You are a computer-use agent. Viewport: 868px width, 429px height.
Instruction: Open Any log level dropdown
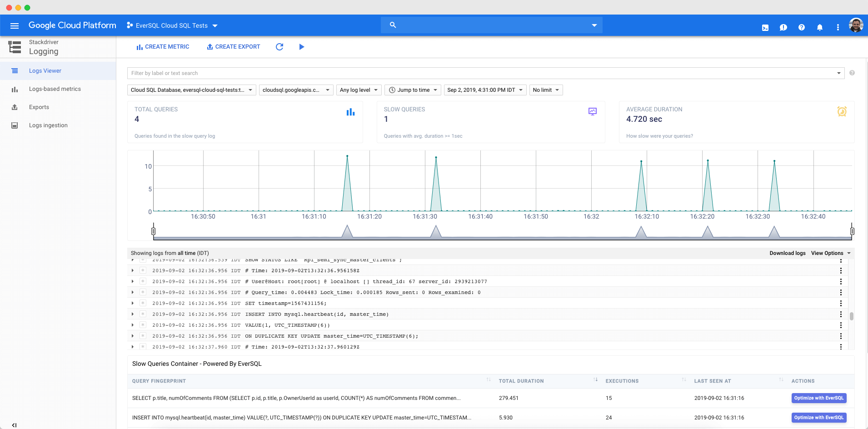coord(359,90)
